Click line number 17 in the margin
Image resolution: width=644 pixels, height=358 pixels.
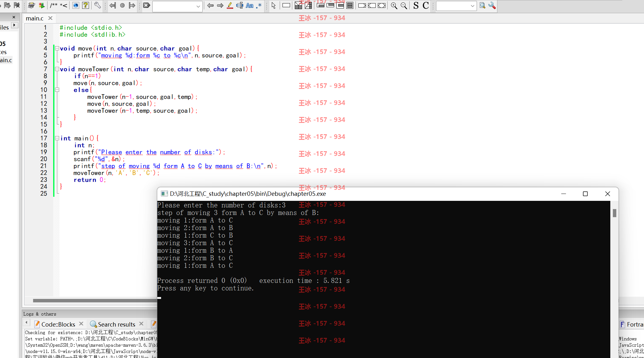click(x=44, y=138)
